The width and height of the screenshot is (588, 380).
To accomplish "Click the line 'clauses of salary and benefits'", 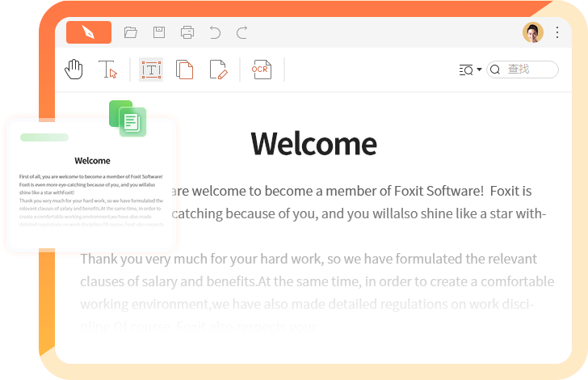I will coord(317,281).
